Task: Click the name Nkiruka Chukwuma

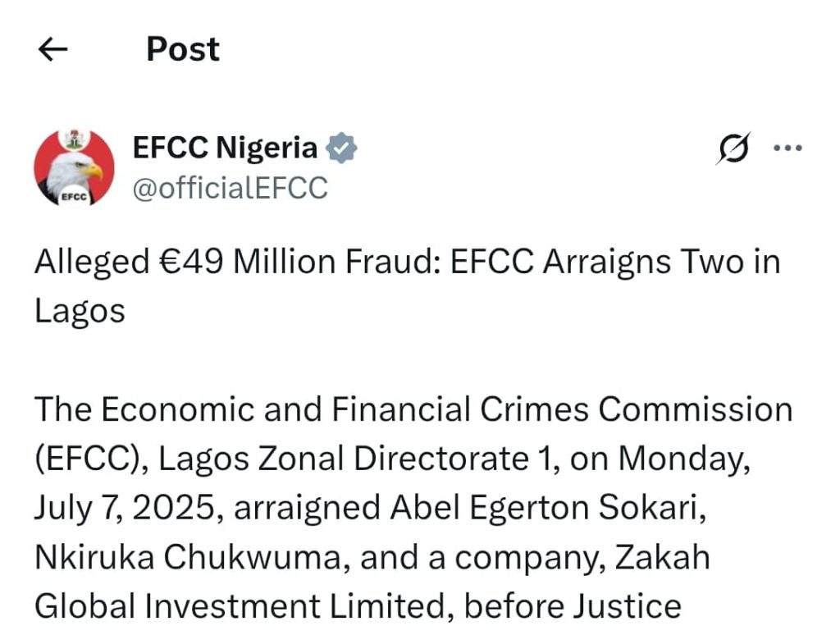Action: [188, 557]
